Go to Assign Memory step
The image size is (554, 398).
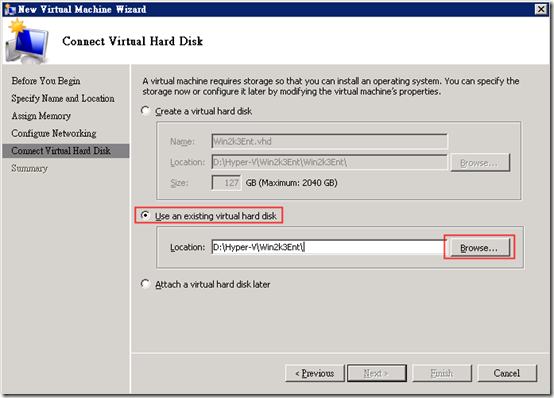(x=41, y=116)
